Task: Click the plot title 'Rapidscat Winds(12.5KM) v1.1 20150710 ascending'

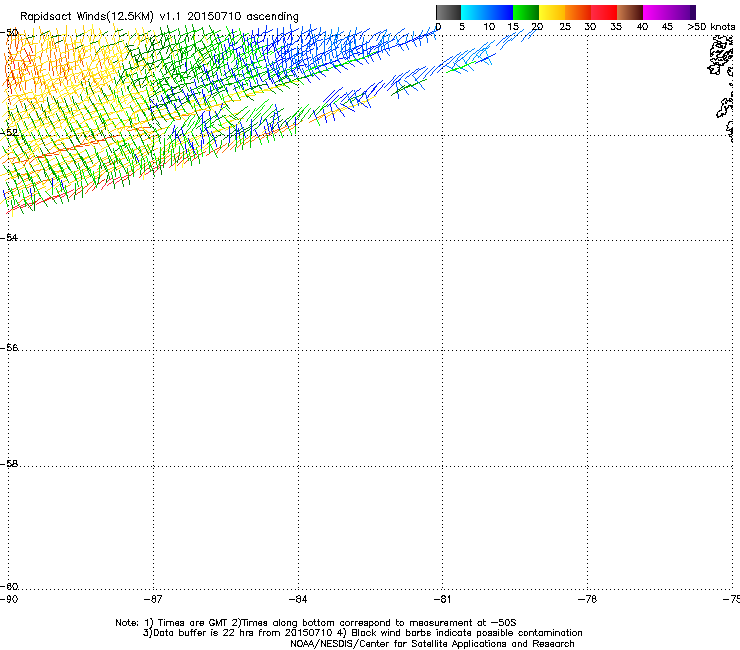Action: click(159, 16)
